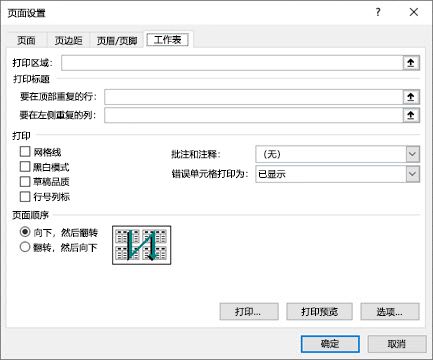Click the page order preview image
Screen dimensions: 433x360
click(x=142, y=245)
